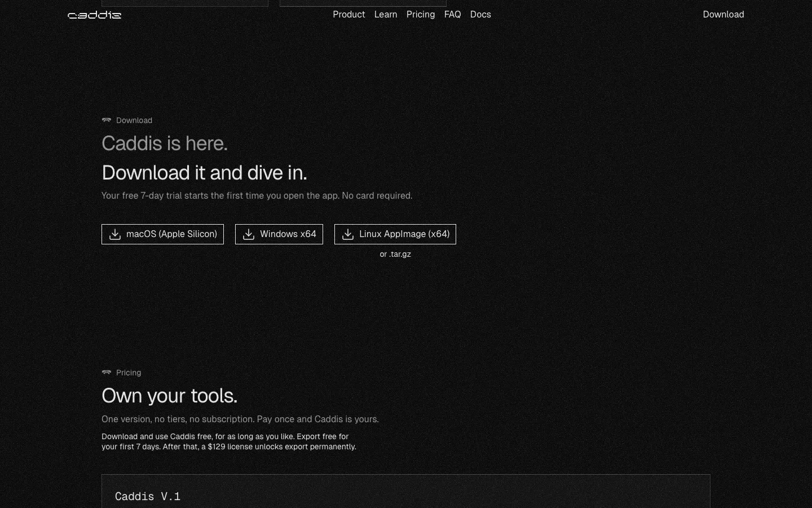
Task: Download the macOS (Apple Silicon) build
Action: pyautogui.click(x=162, y=234)
